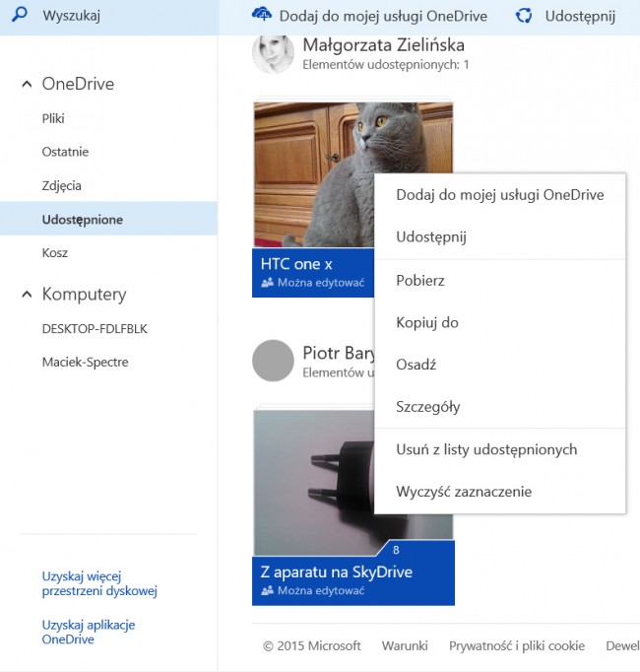Click the Komputery section heading
640x672 pixels.
[x=84, y=295]
